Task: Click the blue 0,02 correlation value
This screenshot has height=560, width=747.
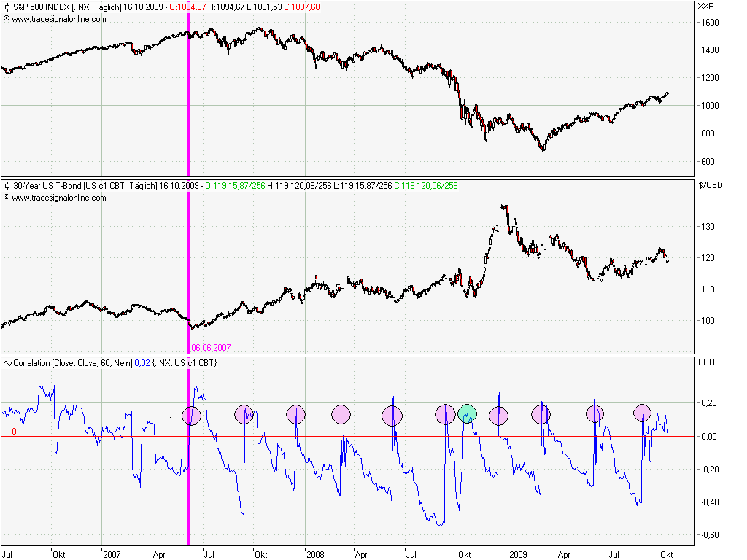Action: point(142,363)
